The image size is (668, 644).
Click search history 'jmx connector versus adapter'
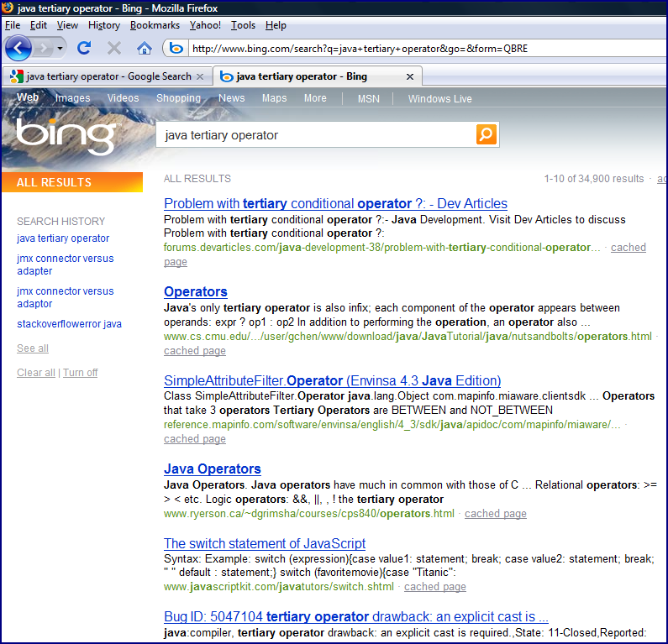(x=66, y=264)
